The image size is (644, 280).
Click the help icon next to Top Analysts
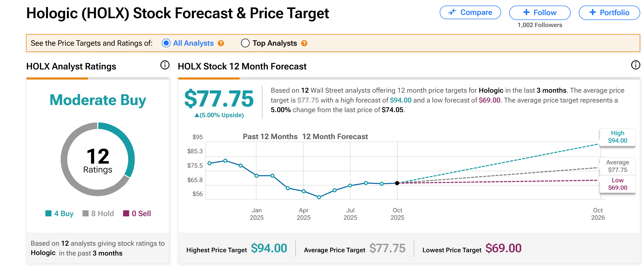304,43
